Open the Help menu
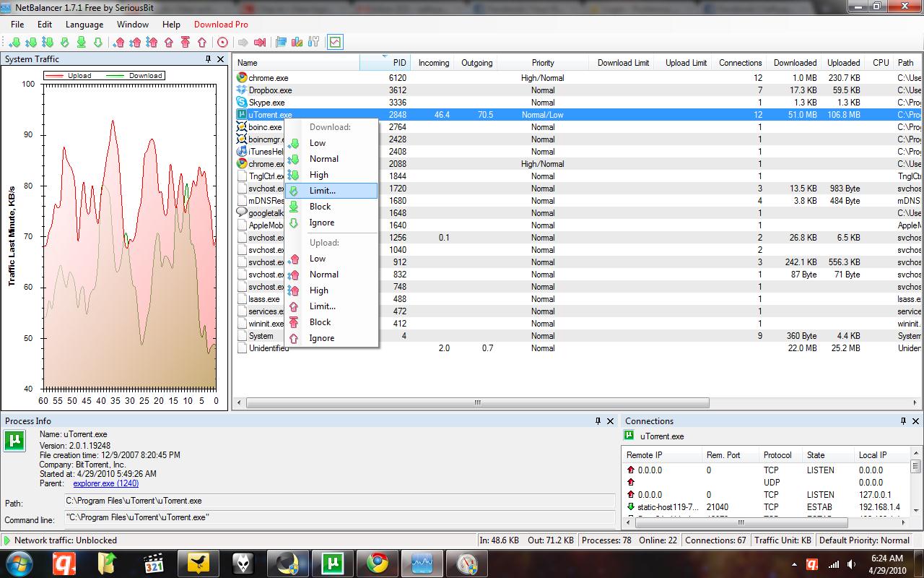The width and height of the screenshot is (924, 578). click(x=171, y=25)
